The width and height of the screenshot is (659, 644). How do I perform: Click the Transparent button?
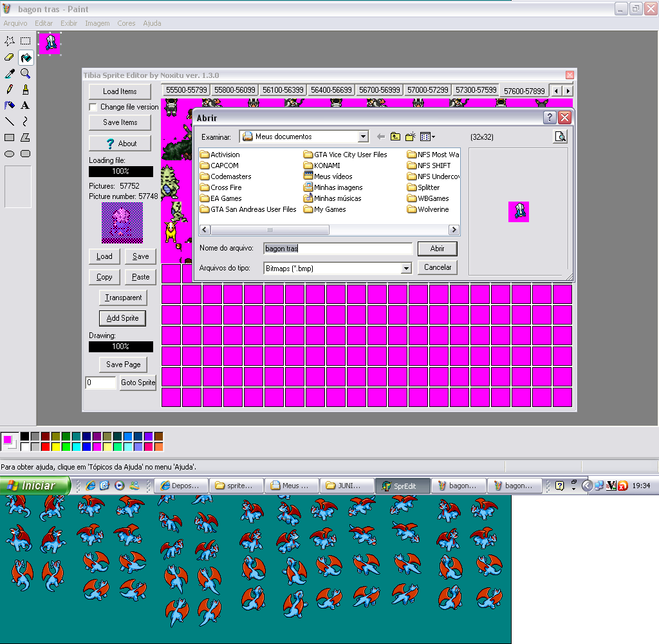[123, 298]
